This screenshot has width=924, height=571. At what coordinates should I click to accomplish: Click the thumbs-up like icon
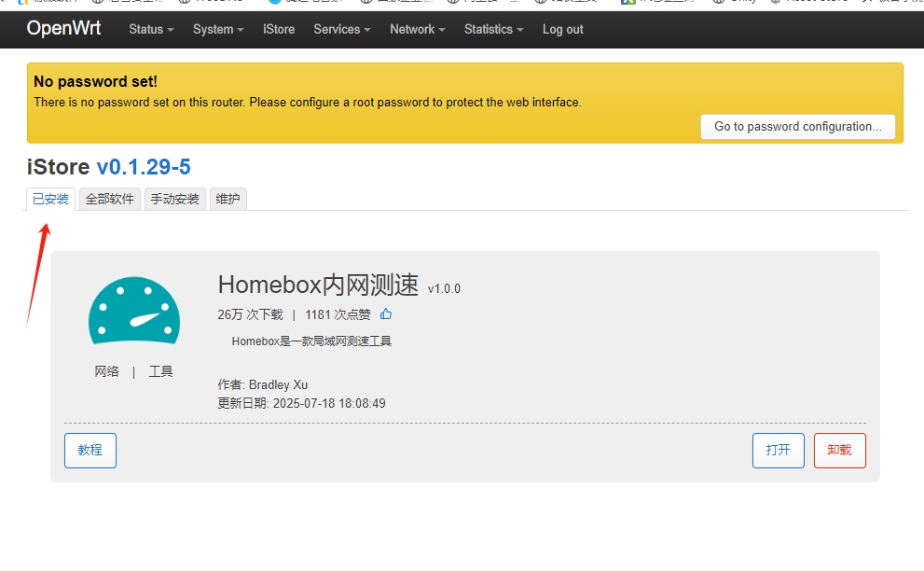[386, 313]
